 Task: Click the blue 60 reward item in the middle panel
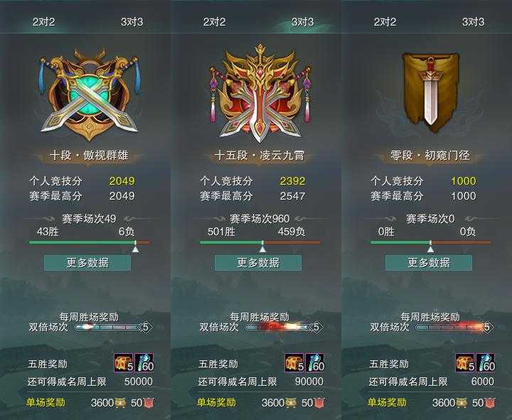pyautogui.click(x=314, y=362)
